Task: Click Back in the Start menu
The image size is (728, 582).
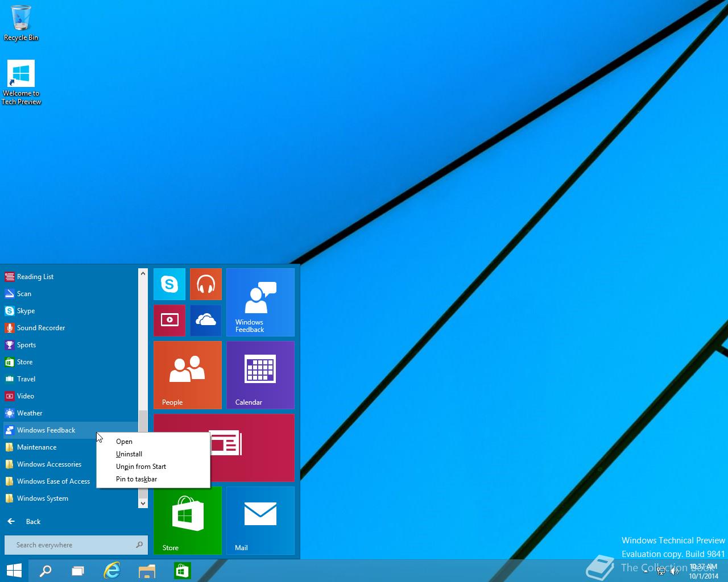Action: click(24, 522)
